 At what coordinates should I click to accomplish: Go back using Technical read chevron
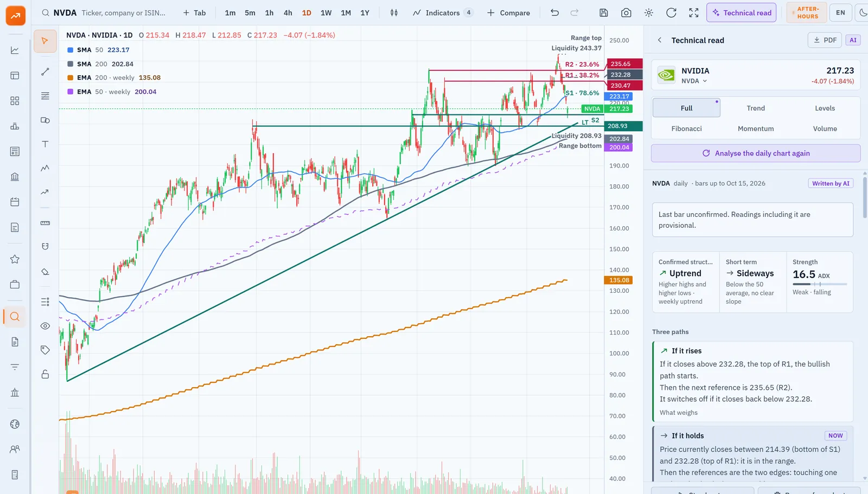[660, 40]
